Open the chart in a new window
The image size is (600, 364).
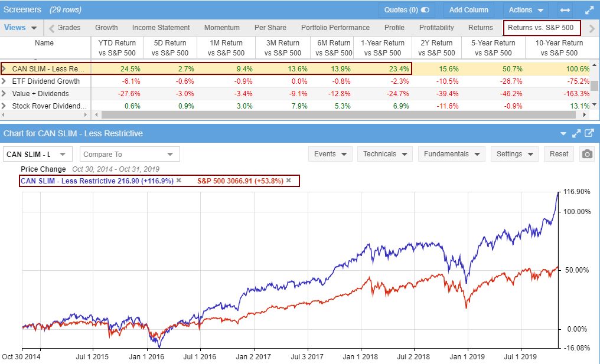coord(588,133)
